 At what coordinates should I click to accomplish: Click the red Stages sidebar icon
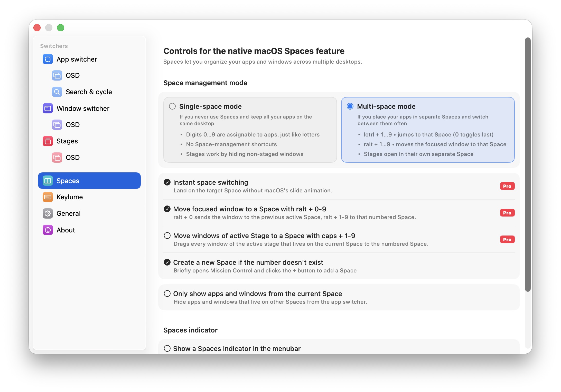(x=48, y=141)
